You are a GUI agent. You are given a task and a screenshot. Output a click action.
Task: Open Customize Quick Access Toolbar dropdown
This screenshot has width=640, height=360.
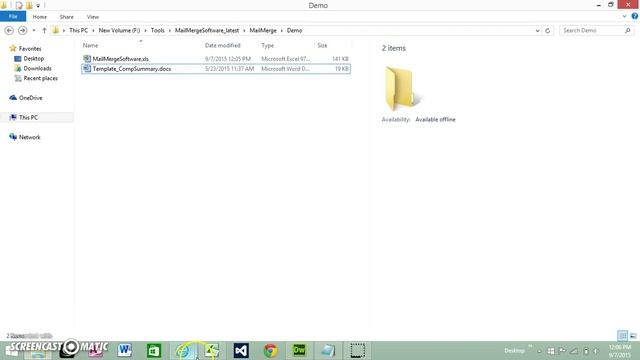[38, 6]
